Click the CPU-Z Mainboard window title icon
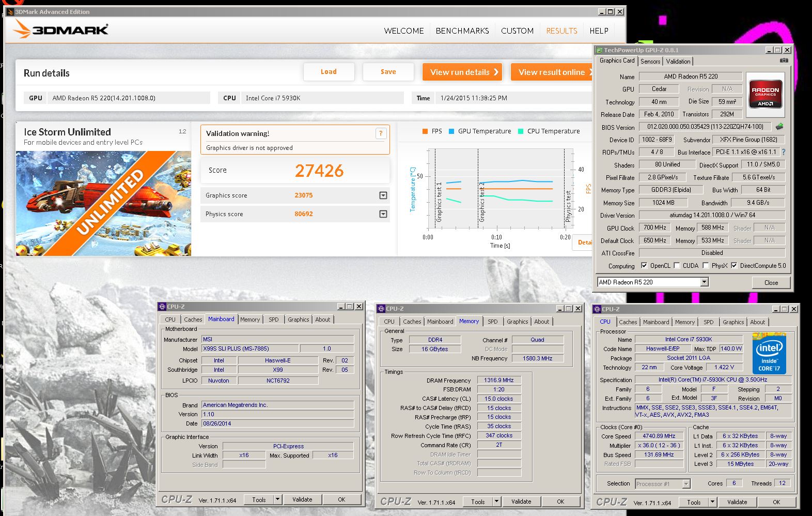Screen dimensions: 812x516 [x=162, y=307]
